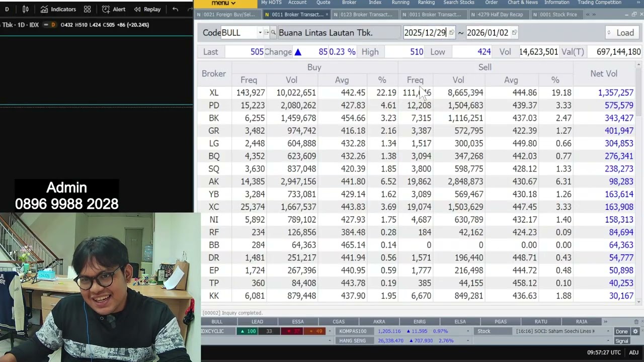
Task: Click the broker table vertical scrollbar
Action: point(639,184)
